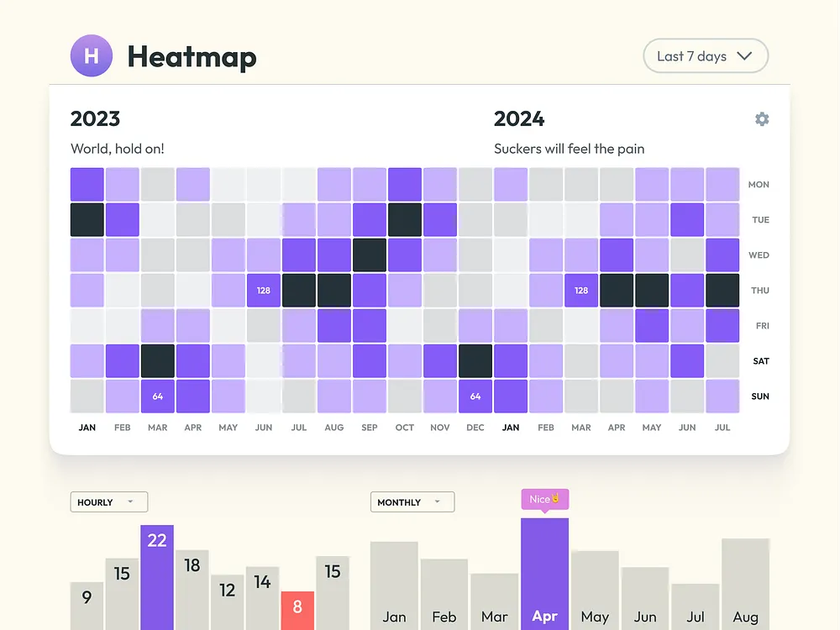The height and width of the screenshot is (630, 840).
Task: Expand the MONTHLY interval dropdown
Action: 412,501
